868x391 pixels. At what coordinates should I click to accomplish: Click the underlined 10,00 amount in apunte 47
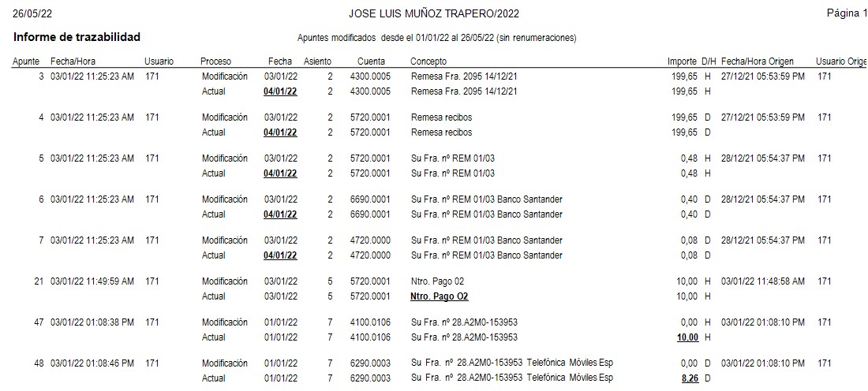pos(687,337)
